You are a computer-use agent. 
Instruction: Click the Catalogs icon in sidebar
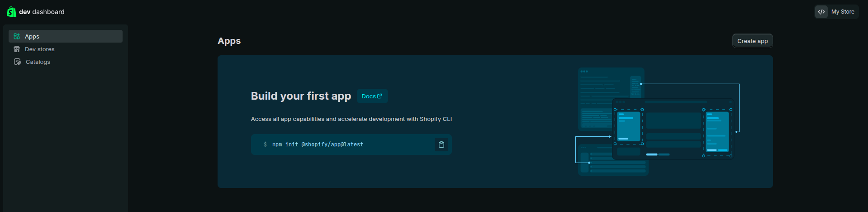[17, 62]
